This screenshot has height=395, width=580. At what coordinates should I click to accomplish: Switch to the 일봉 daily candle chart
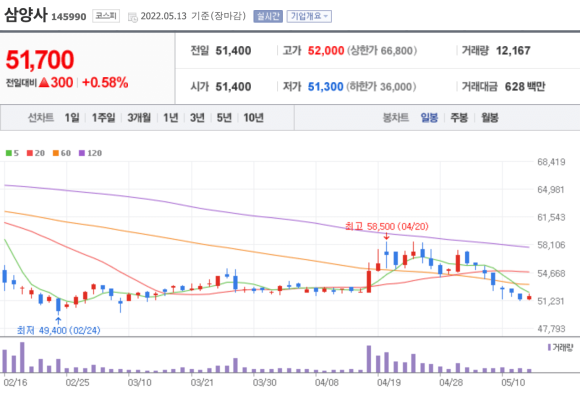[x=429, y=118]
